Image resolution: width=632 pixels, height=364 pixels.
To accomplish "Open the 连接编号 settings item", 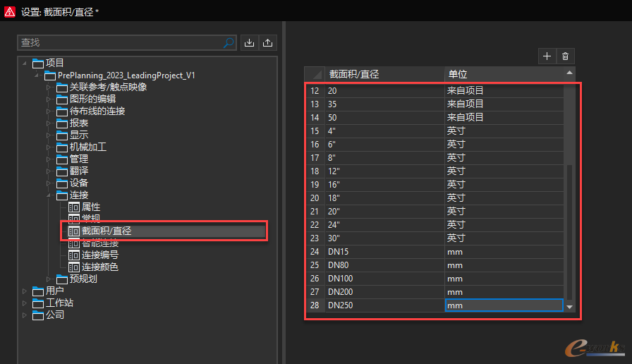I will pyautogui.click(x=100, y=255).
